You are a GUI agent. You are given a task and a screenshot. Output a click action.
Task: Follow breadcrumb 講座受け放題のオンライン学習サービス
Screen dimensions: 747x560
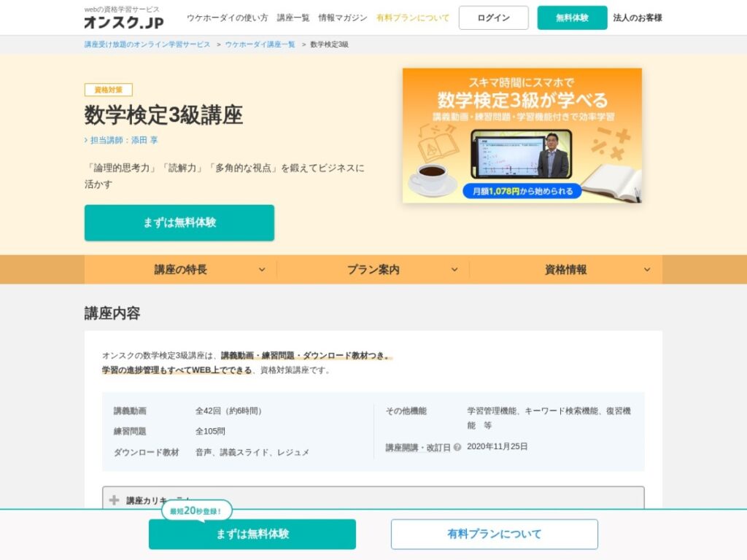(x=147, y=44)
